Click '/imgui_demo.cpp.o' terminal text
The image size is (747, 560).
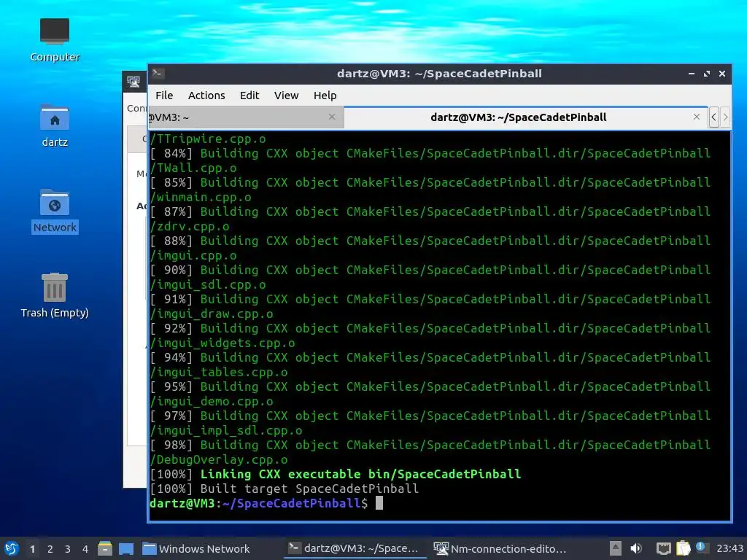212,402
